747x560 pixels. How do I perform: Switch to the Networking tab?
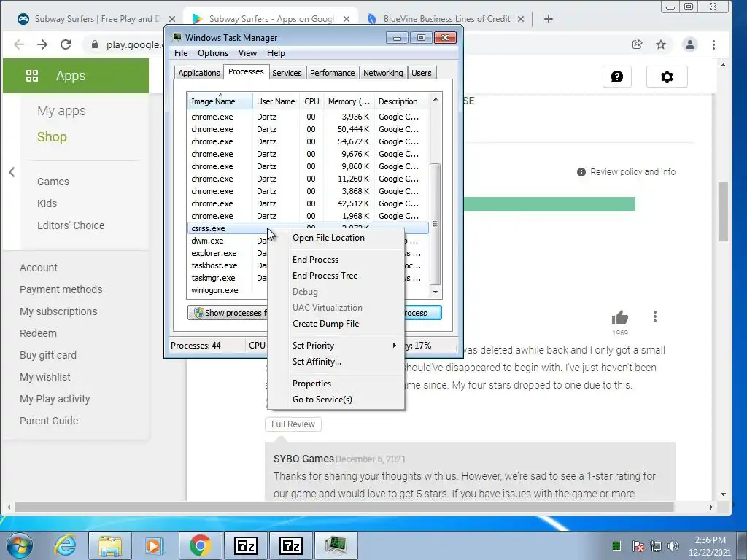pos(383,73)
